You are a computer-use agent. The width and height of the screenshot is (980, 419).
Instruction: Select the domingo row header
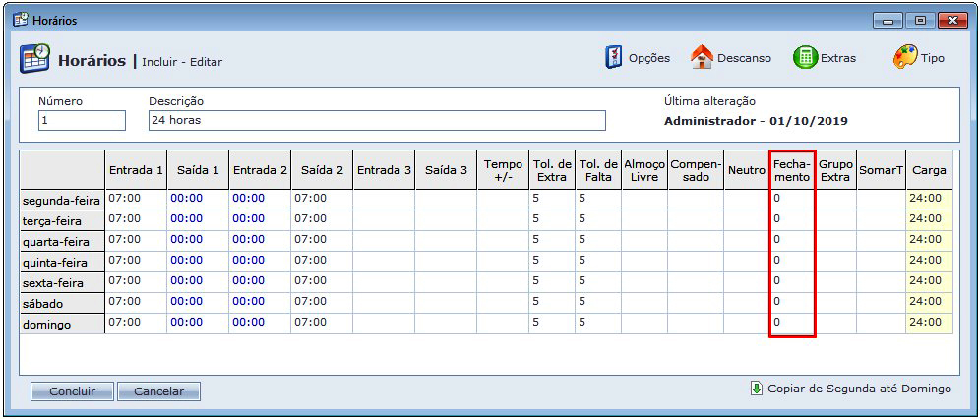point(62,324)
